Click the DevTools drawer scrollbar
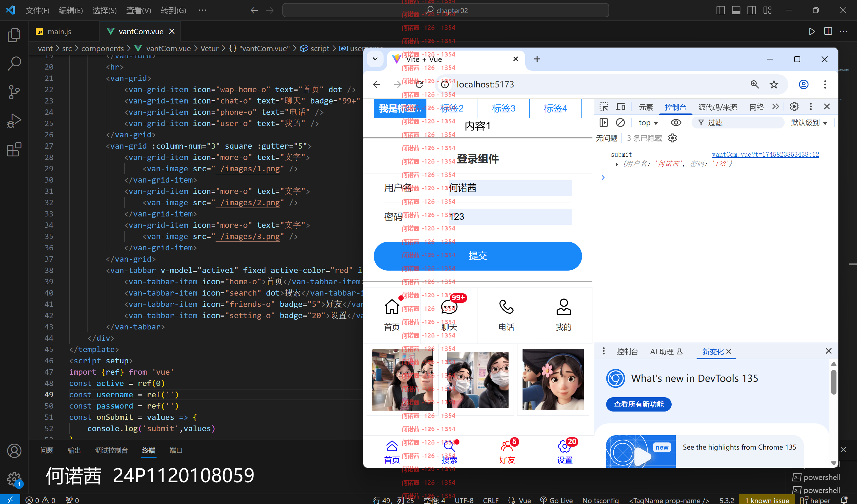Image resolution: width=857 pixels, height=504 pixels. pyautogui.click(x=833, y=382)
